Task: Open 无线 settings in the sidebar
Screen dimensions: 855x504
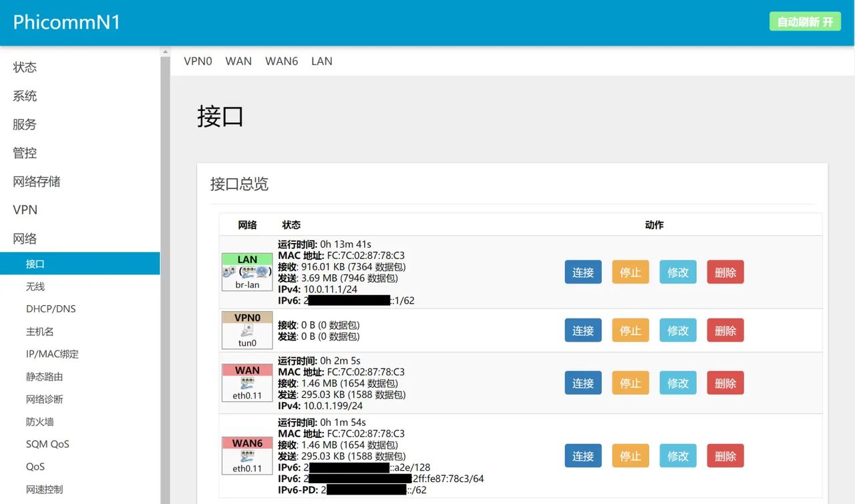Action: click(x=41, y=286)
